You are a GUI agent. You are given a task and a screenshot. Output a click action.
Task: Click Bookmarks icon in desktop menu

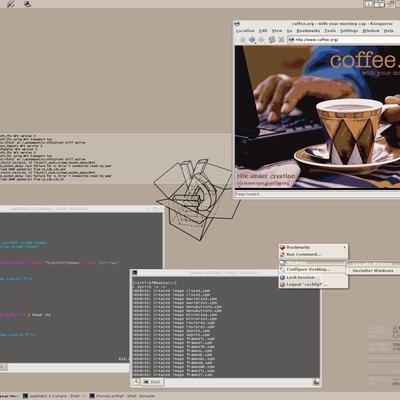283,247
